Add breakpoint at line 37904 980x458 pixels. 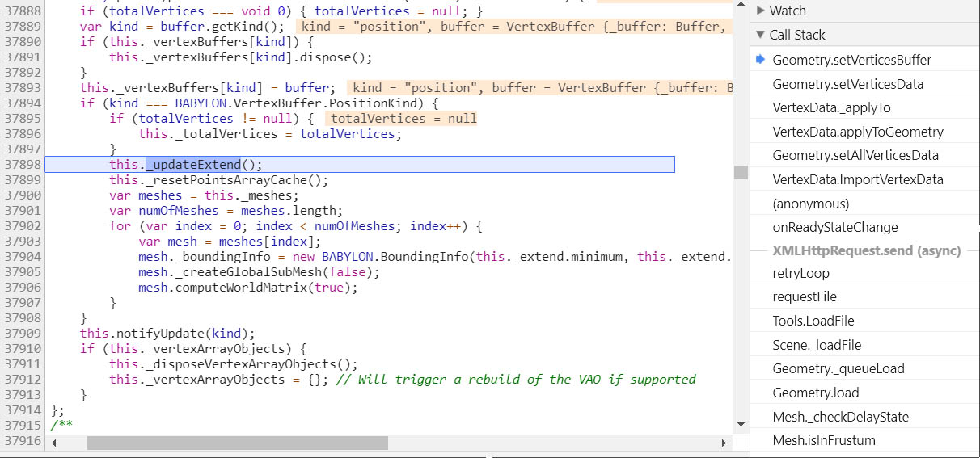pos(23,257)
